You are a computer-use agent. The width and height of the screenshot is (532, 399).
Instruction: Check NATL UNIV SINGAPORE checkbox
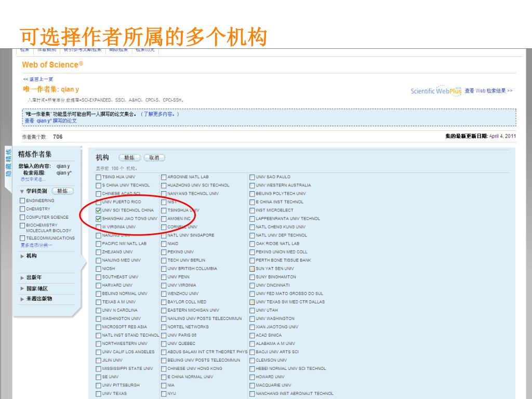point(164,235)
